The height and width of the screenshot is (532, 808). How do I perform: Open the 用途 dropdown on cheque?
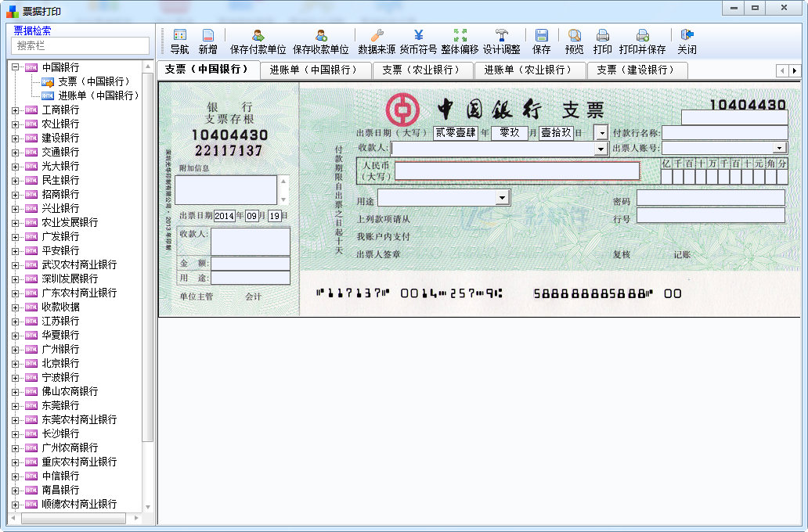503,198
